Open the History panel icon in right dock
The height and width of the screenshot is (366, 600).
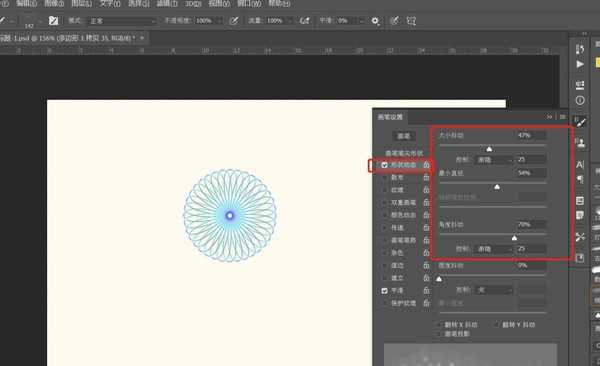[x=580, y=49]
